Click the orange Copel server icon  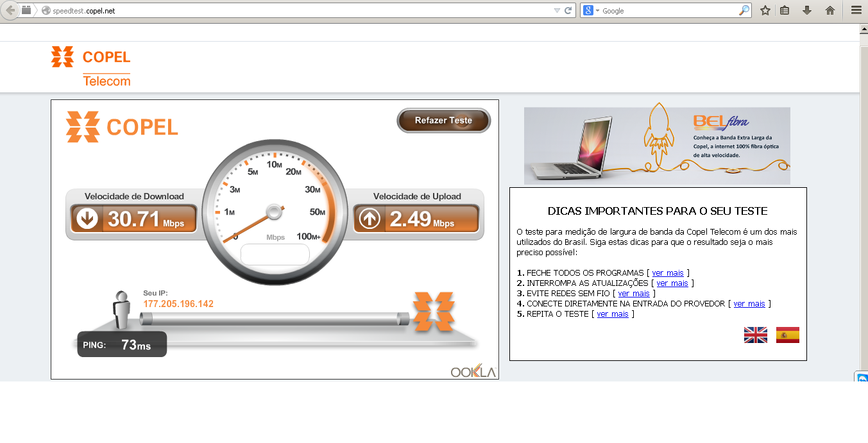pos(434,312)
